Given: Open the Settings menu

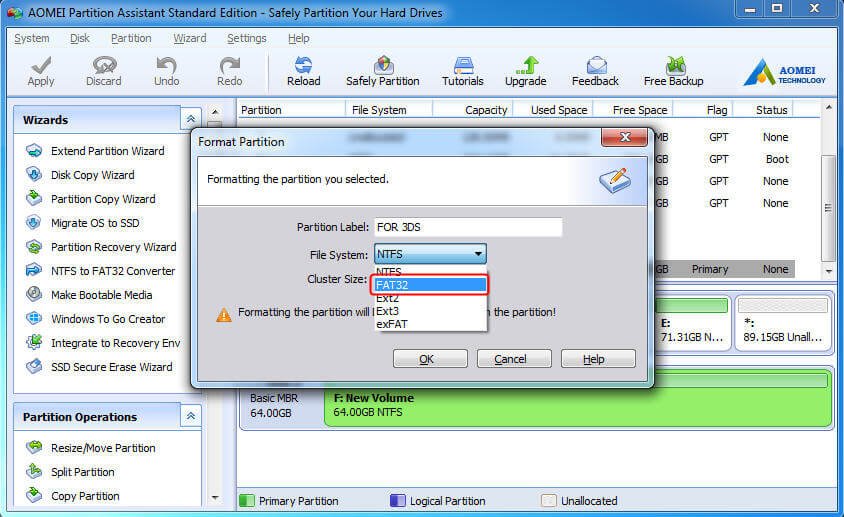Looking at the screenshot, I should [x=247, y=38].
